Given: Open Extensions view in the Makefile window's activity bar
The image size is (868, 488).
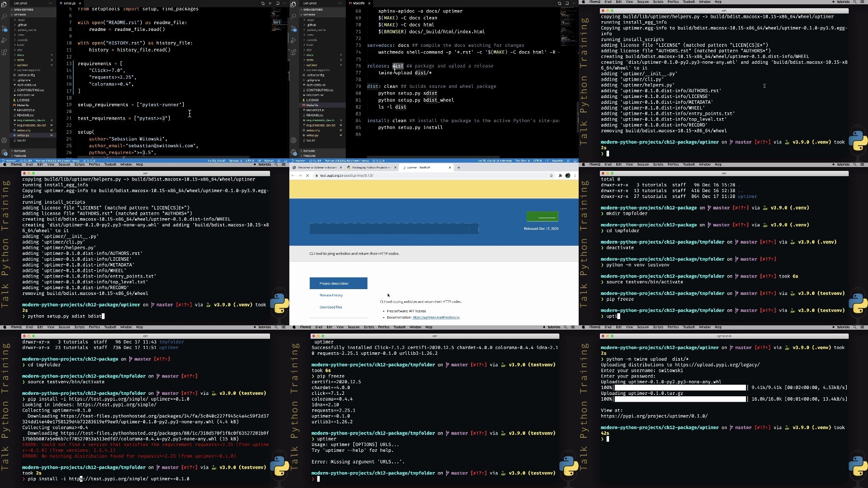Looking at the screenshot, I should [x=294, y=52].
